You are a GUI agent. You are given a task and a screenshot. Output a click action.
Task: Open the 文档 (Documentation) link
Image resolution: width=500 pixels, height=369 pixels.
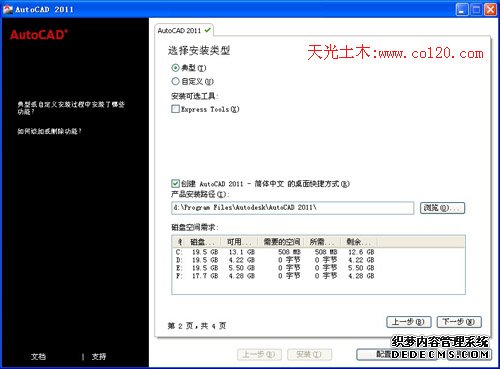tap(38, 356)
